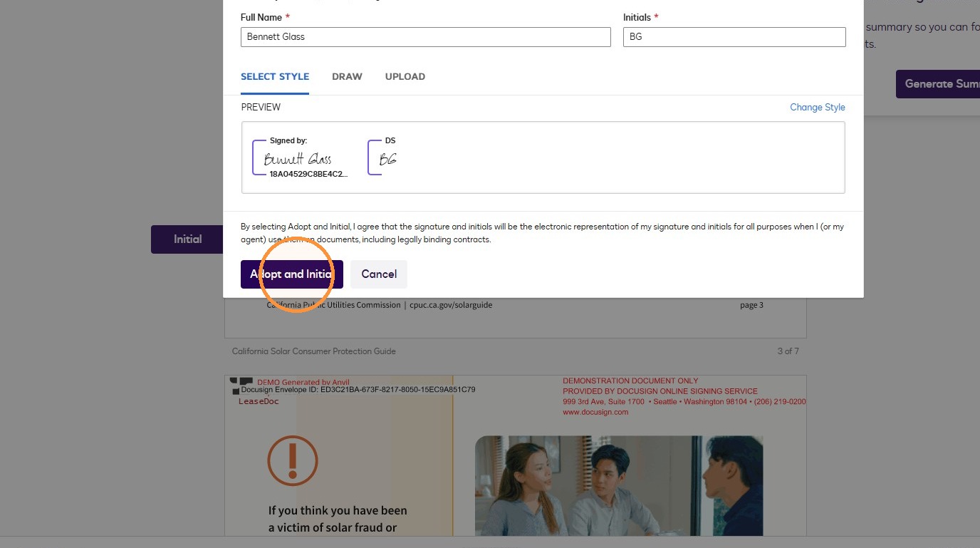Viewport: 980px width, 548px height.
Task: Click the Adopt and Initial button
Action: [x=292, y=274]
